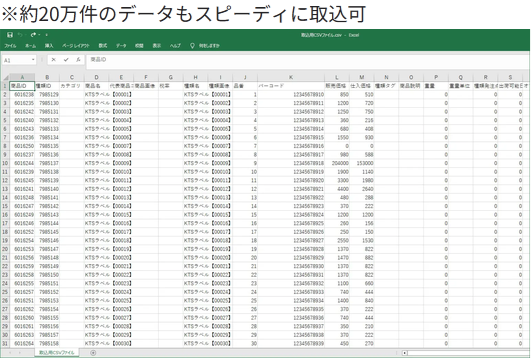Image resolution: width=532 pixels, height=362 pixels.
Task: Open the ファイル menu tab
Action: (x=10, y=45)
